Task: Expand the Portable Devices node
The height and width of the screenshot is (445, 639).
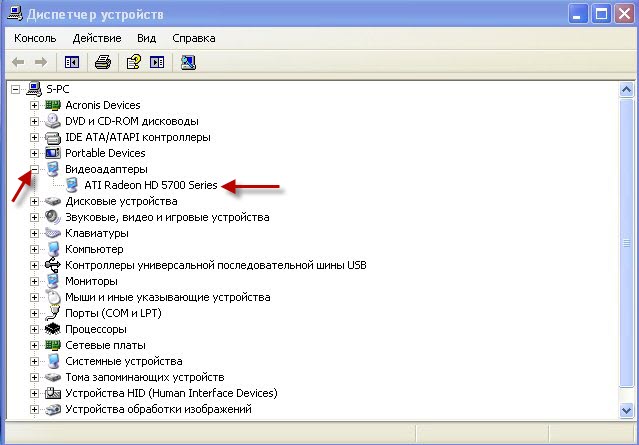Action: point(35,153)
